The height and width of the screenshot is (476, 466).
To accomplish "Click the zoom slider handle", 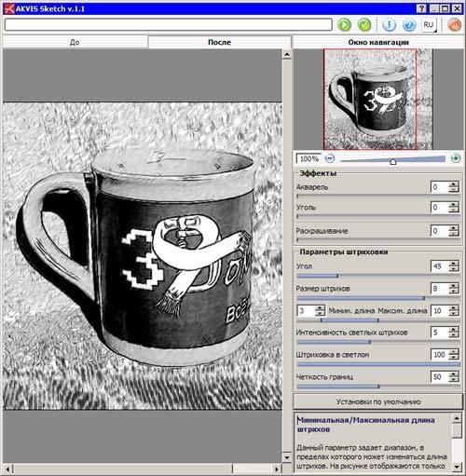I will (x=393, y=161).
